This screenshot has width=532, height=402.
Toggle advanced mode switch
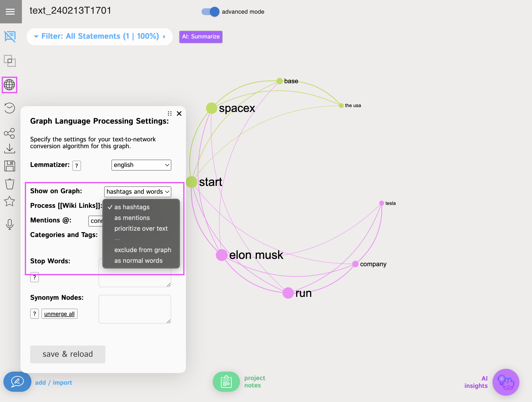click(210, 12)
